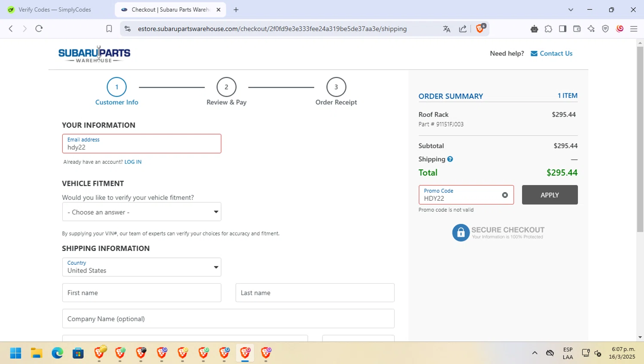
Task: Toggle the browser sidebar panel
Action: pos(562,29)
